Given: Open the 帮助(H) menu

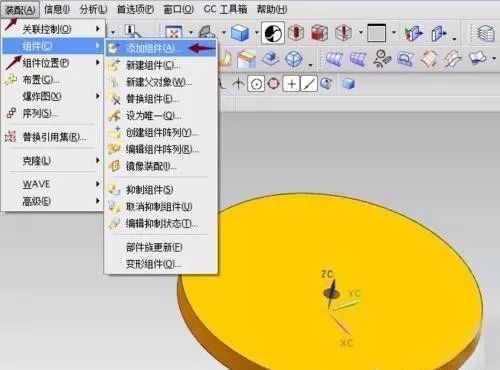Looking at the screenshot, I should pos(272,9).
